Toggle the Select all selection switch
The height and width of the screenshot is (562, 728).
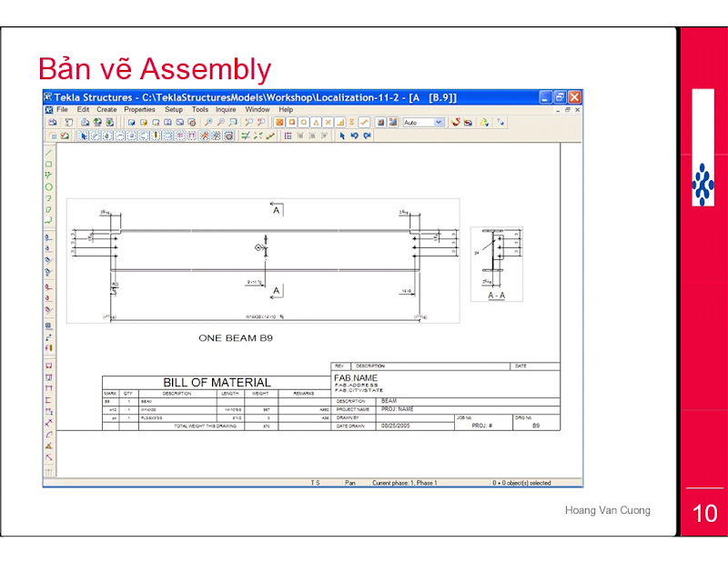point(83,136)
